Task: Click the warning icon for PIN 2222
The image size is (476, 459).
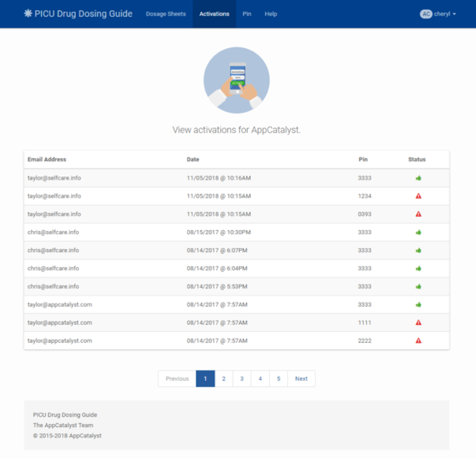Action: pos(418,340)
